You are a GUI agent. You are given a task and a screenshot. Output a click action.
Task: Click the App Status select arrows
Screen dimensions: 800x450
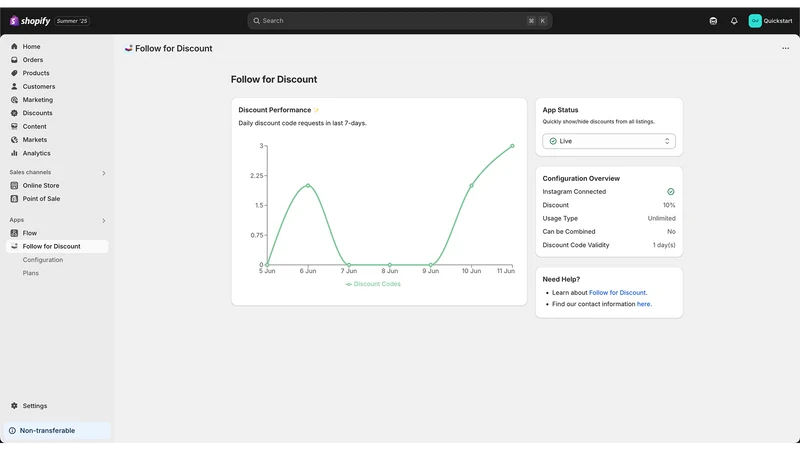tap(667, 141)
